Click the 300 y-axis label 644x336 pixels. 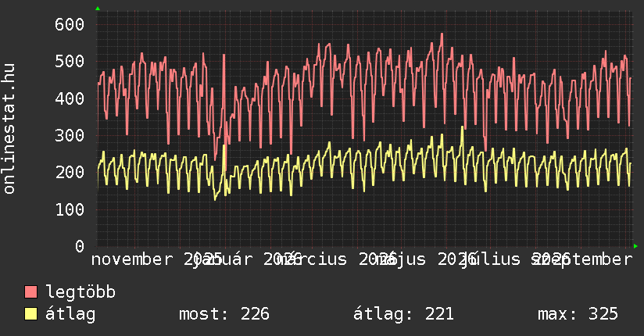[x=70, y=135]
